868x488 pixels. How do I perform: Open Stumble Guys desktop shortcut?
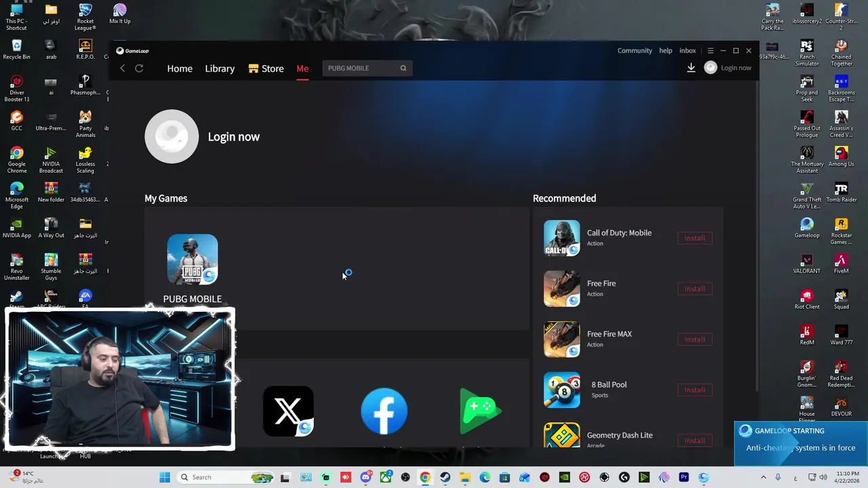(51, 267)
